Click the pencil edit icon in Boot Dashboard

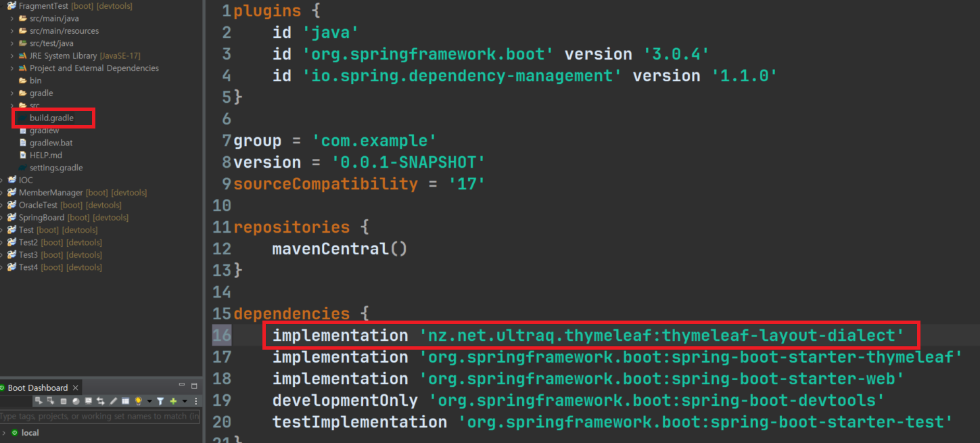(113, 401)
